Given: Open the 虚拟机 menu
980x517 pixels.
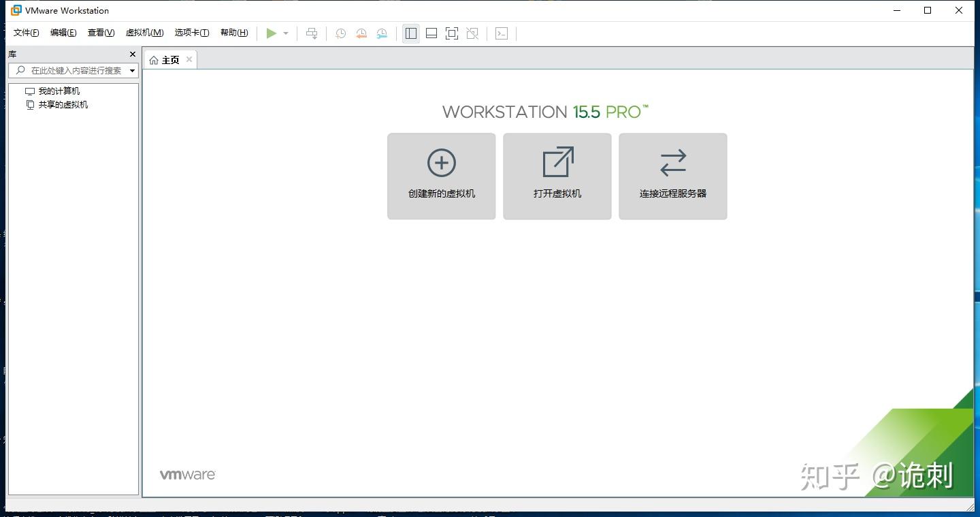Looking at the screenshot, I should click(146, 32).
